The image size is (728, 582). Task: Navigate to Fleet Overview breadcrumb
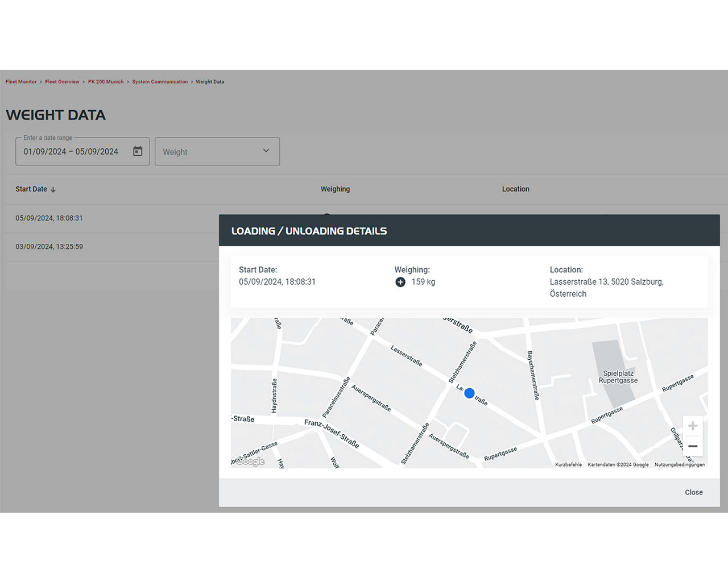tap(62, 82)
